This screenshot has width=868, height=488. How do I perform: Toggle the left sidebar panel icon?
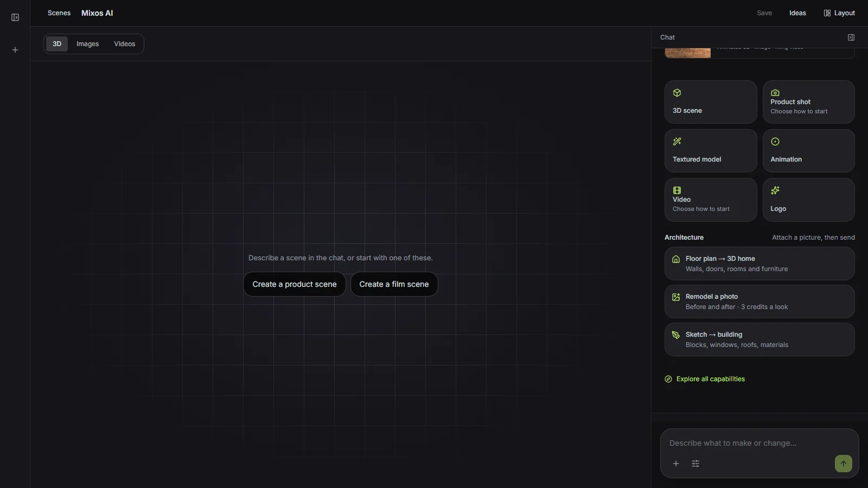[15, 17]
